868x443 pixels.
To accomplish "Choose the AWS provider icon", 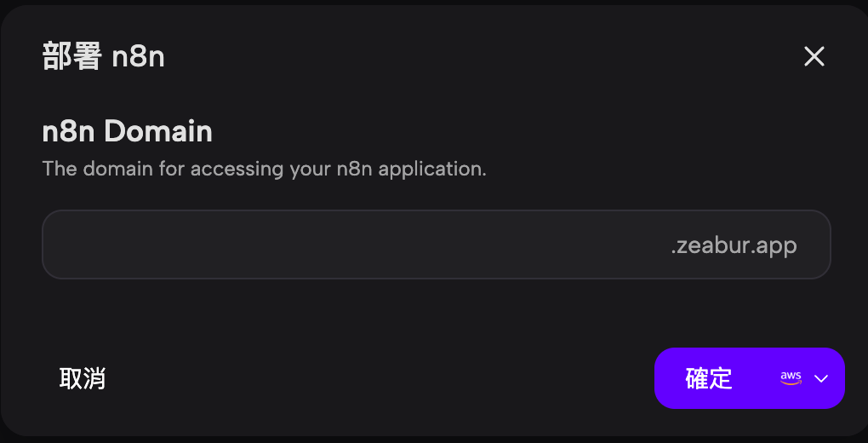I will click(x=791, y=378).
